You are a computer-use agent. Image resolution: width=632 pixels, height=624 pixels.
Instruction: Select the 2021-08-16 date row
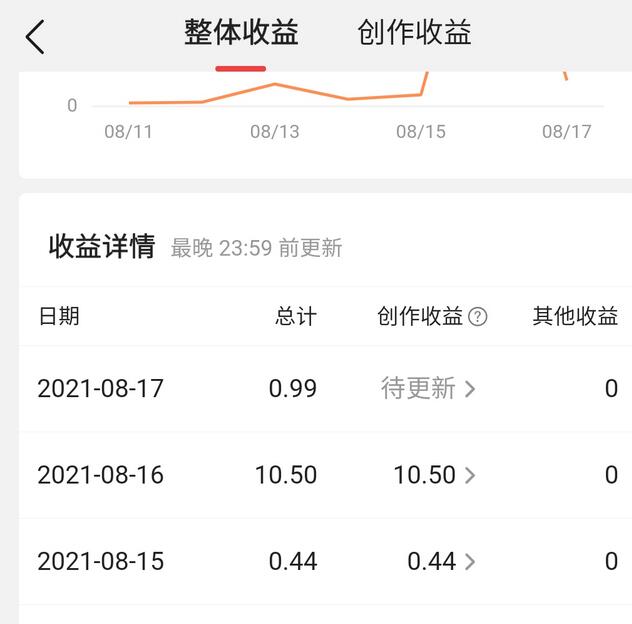tap(100, 475)
